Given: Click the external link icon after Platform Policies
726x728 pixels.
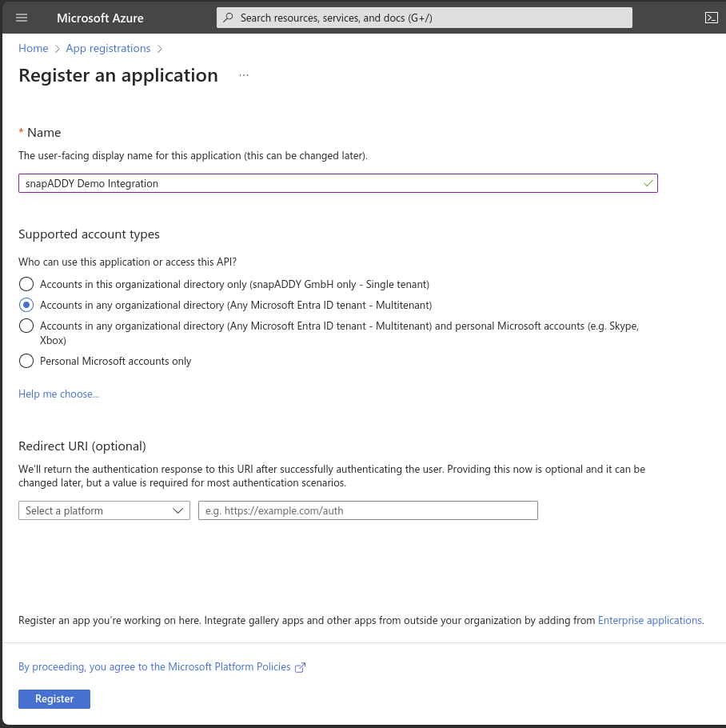Looking at the screenshot, I should (x=300, y=666).
